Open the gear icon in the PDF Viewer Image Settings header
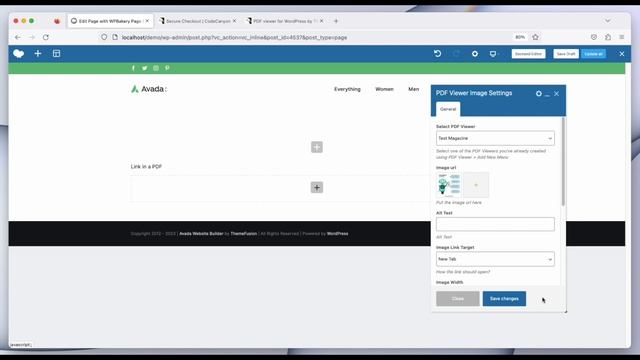 tap(539, 93)
